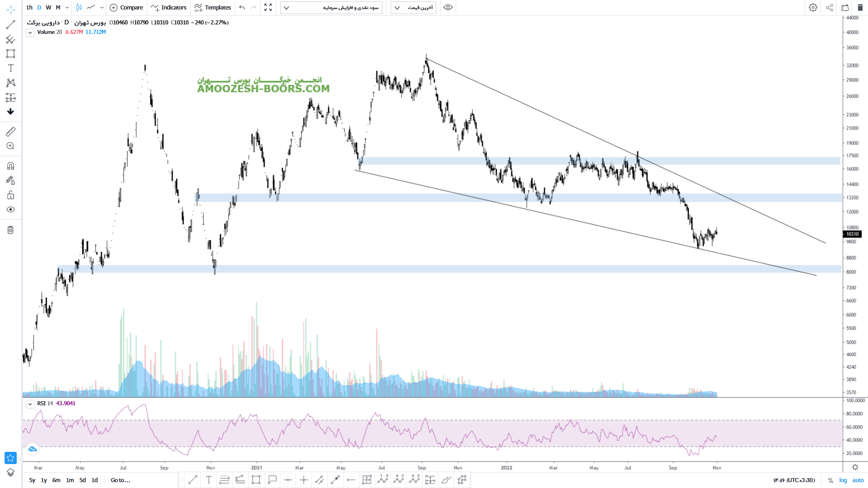Select the trend line drawing tool
Screen dimensions: 868x488
[10, 25]
